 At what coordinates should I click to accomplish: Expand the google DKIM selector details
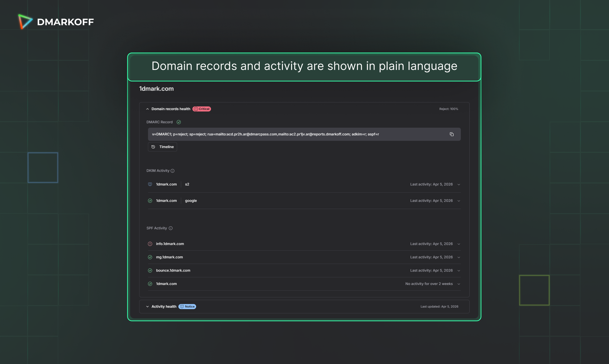pos(458,201)
